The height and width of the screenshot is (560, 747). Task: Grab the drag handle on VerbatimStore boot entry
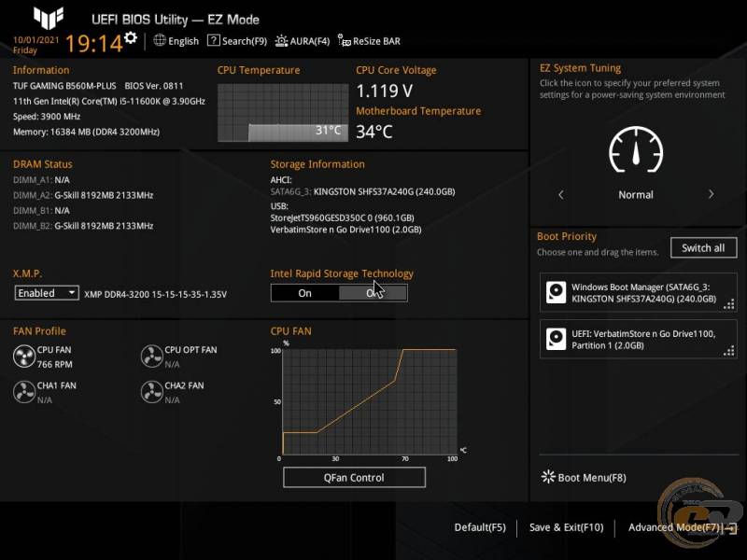(729, 351)
